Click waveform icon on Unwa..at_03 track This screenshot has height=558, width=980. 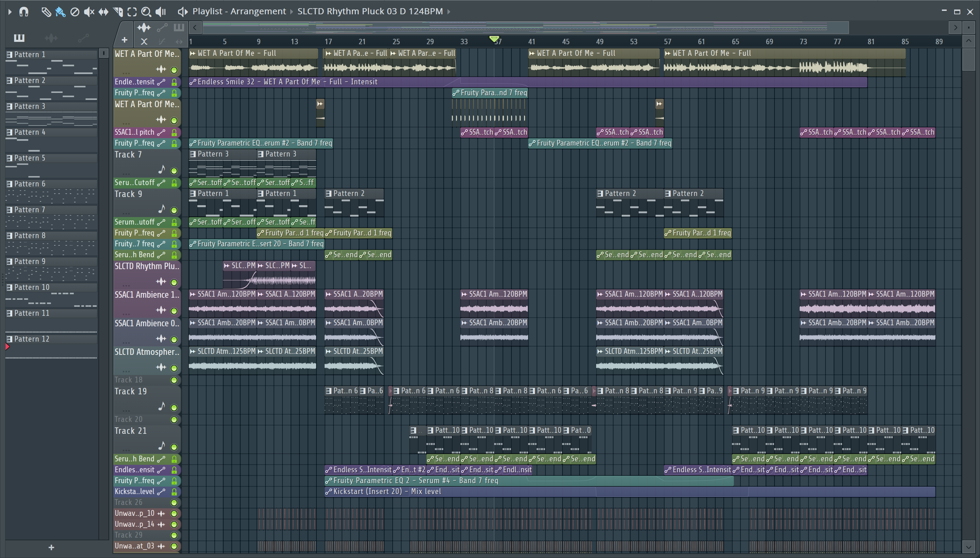161,546
